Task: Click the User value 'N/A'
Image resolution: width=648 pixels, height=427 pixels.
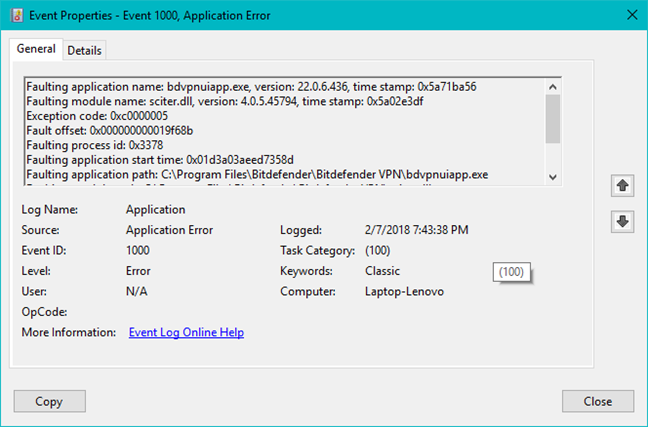Action: click(136, 291)
